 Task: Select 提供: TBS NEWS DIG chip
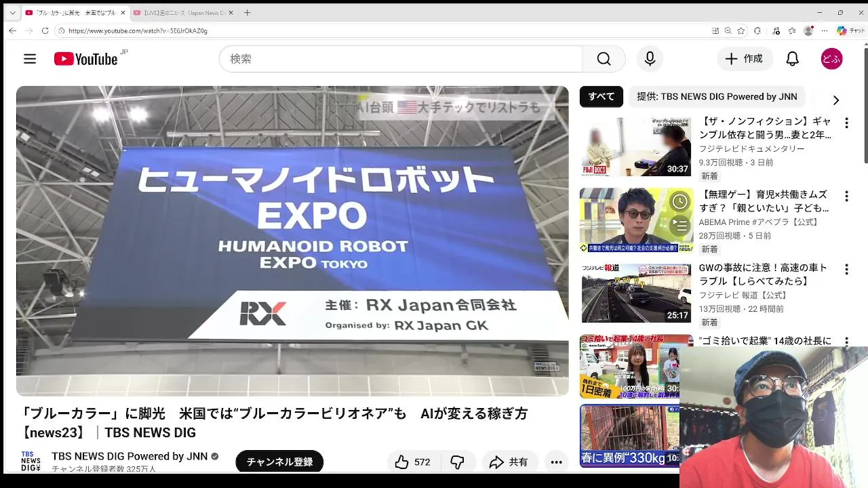pyautogui.click(x=717, y=97)
